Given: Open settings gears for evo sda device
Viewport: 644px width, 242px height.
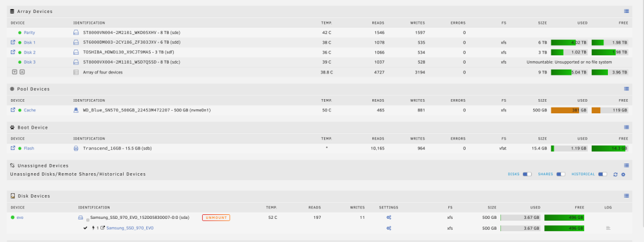Looking at the screenshot, I should [388, 218].
